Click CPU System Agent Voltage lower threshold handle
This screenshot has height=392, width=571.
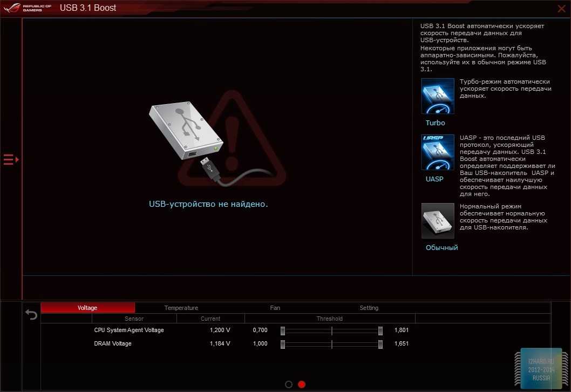[283, 330]
